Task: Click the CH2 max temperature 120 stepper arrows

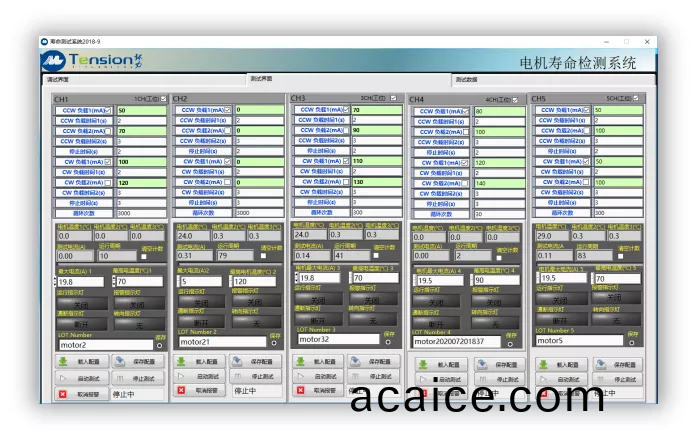Action: pyautogui.click(x=231, y=281)
